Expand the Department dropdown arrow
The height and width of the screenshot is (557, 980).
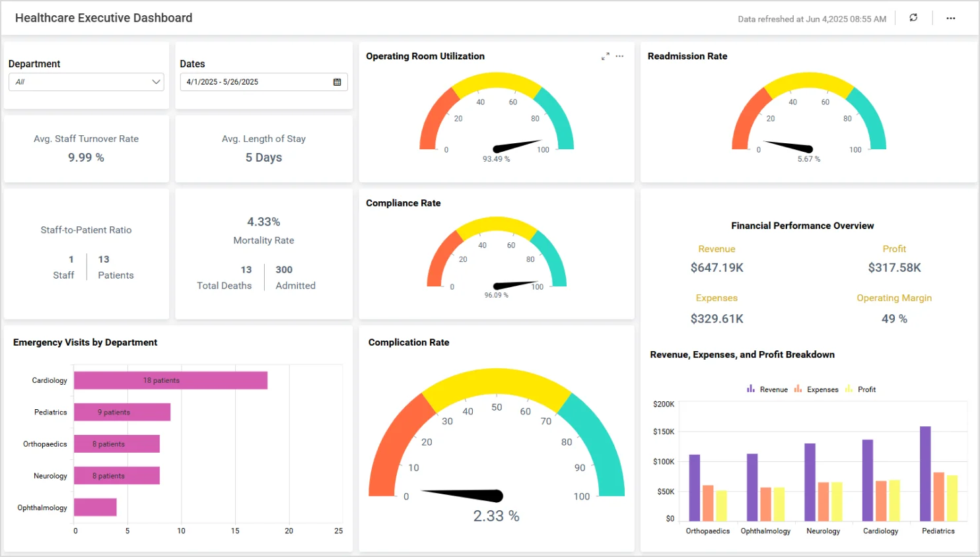click(156, 82)
